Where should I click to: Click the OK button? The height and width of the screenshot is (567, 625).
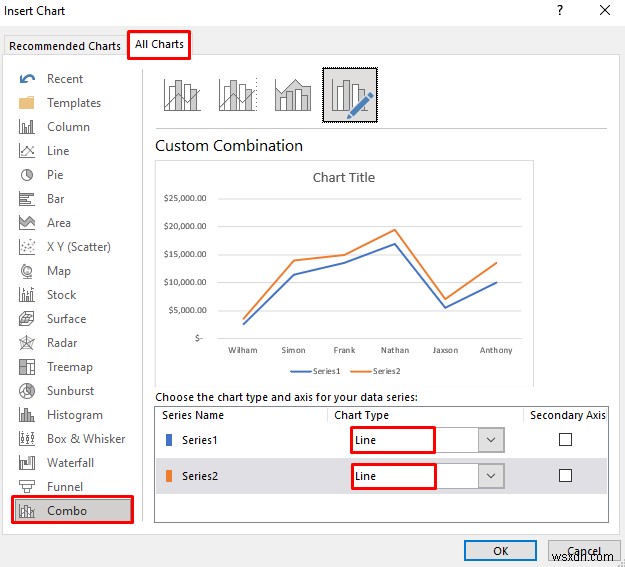tap(500, 551)
